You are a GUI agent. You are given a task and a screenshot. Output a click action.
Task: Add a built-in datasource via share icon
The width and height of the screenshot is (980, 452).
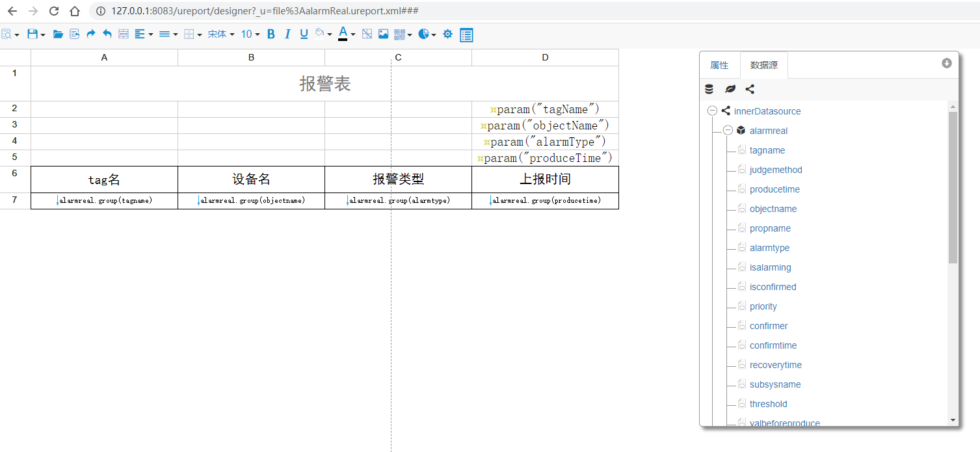tap(750, 89)
